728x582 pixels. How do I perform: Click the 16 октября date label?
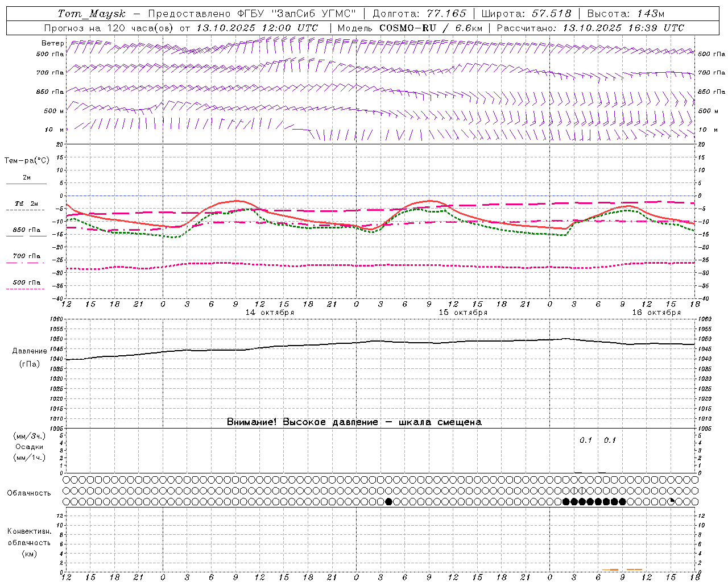(x=656, y=313)
